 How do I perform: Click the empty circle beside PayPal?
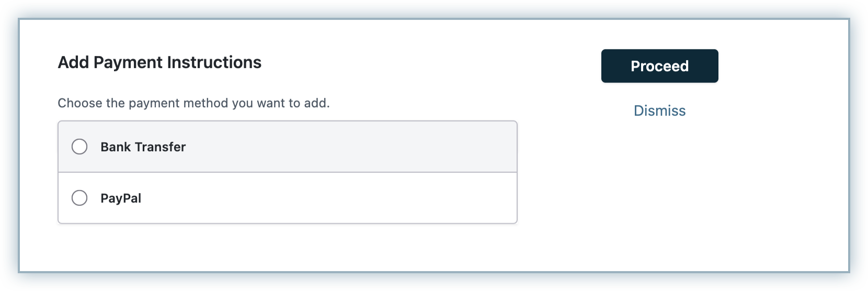pos(79,198)
